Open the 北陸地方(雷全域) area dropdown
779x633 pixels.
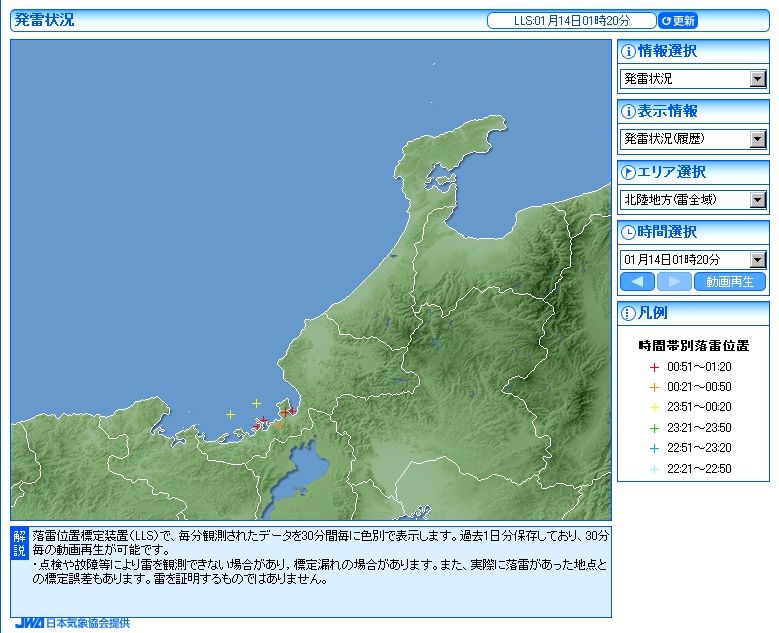click(x=694, y=200)
